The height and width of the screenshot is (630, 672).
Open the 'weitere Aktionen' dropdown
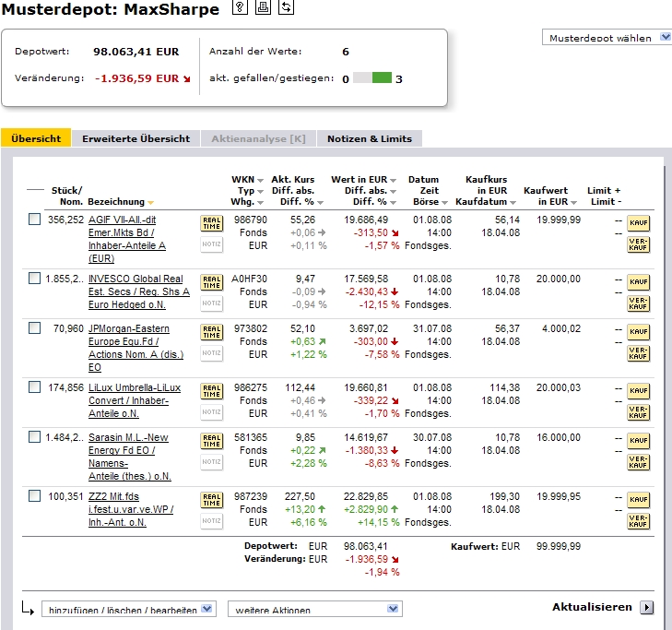click(x=315, y=610)
